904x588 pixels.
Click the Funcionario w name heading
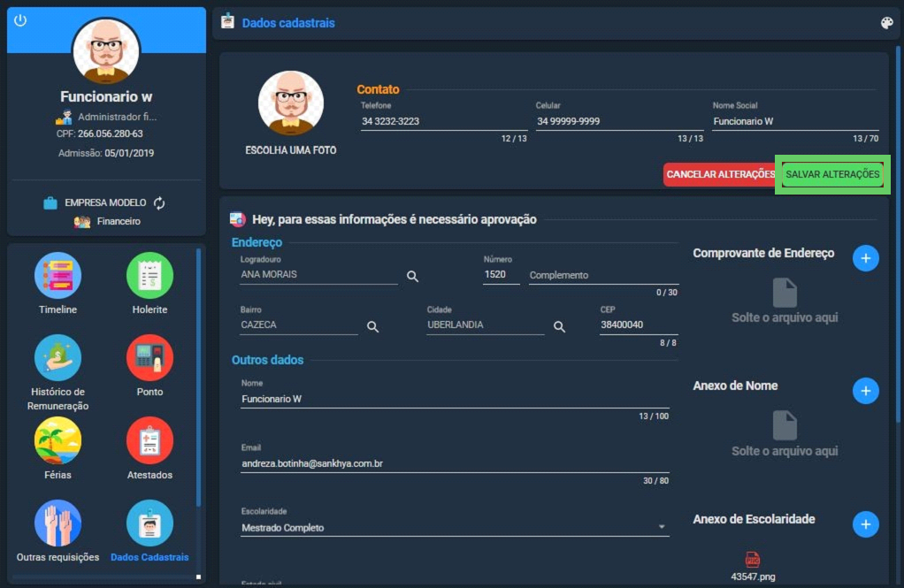point(106,96)
